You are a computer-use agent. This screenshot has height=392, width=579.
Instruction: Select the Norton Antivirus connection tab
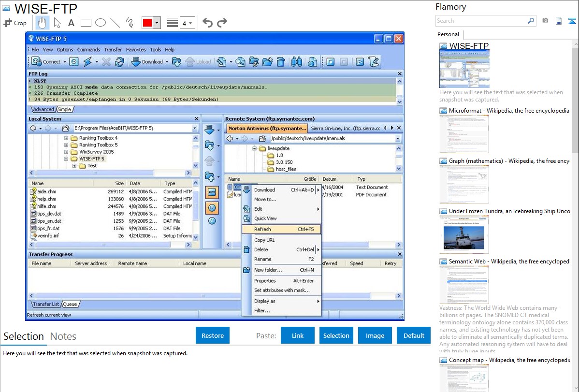pos(267,128)
